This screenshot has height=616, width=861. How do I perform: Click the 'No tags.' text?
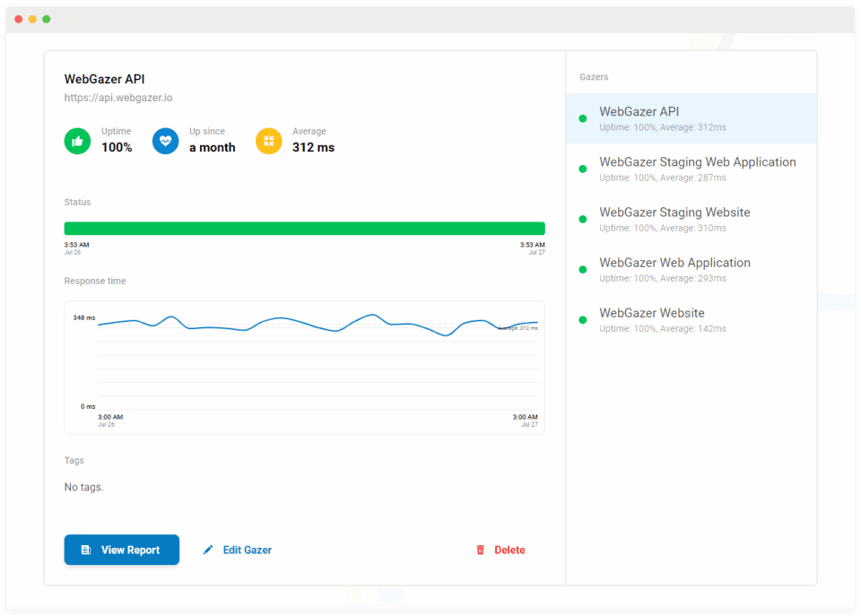tap(84, 487)
